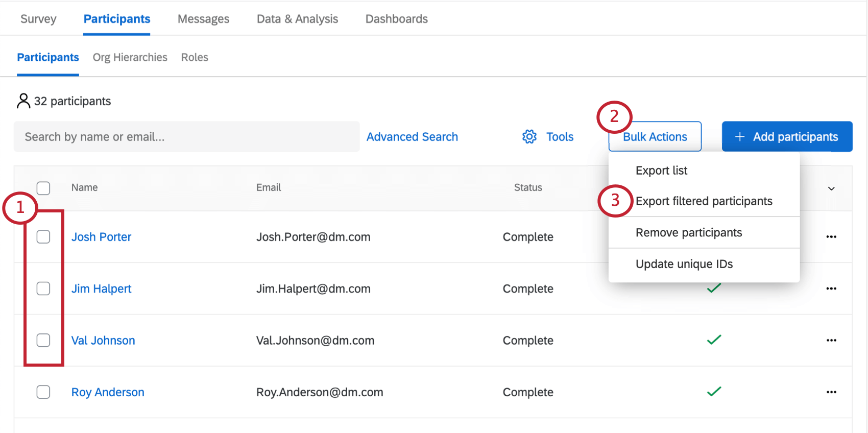
Task: Open three-dot menu for Roy Anderson
Action: pyautogui.click(x=831, y=392)
